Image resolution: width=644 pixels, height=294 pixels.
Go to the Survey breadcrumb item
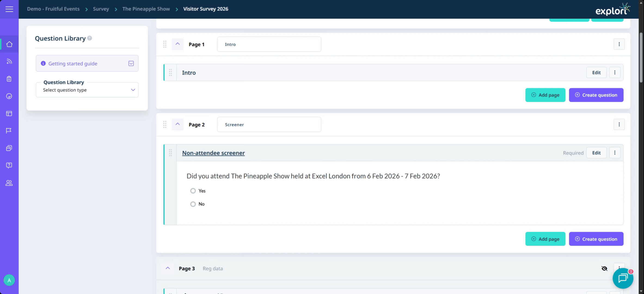[101, 9]
